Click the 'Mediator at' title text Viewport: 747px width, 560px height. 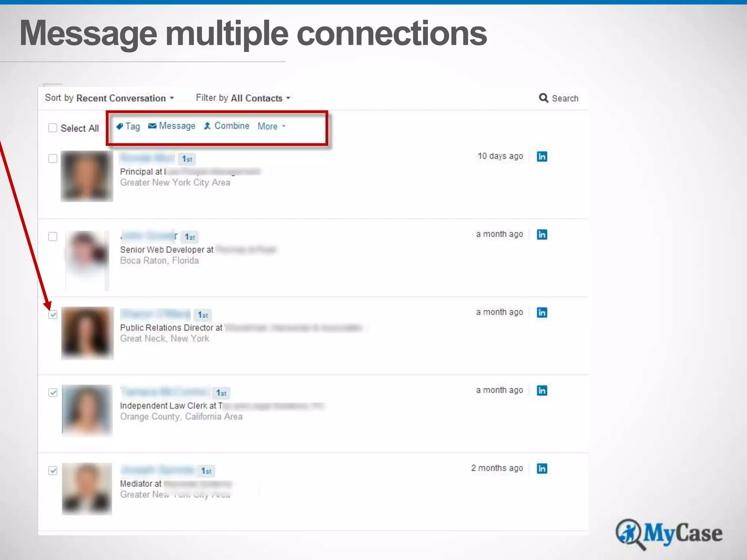(141, 484)
